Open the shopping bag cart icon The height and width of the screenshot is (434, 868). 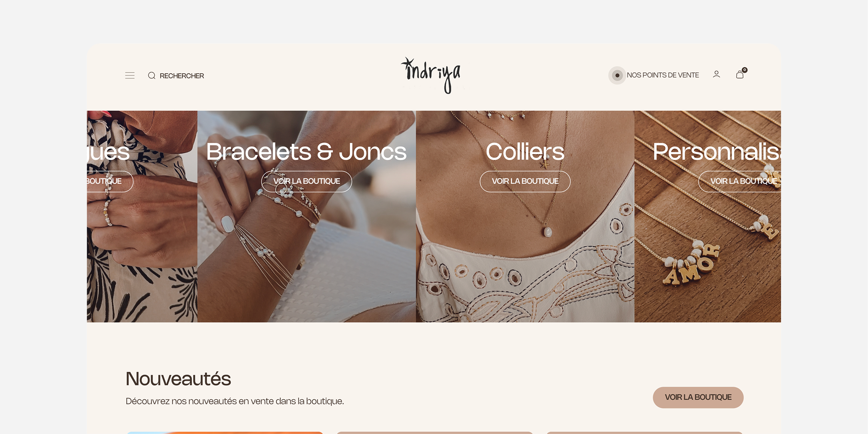click(x=740, y=75)
